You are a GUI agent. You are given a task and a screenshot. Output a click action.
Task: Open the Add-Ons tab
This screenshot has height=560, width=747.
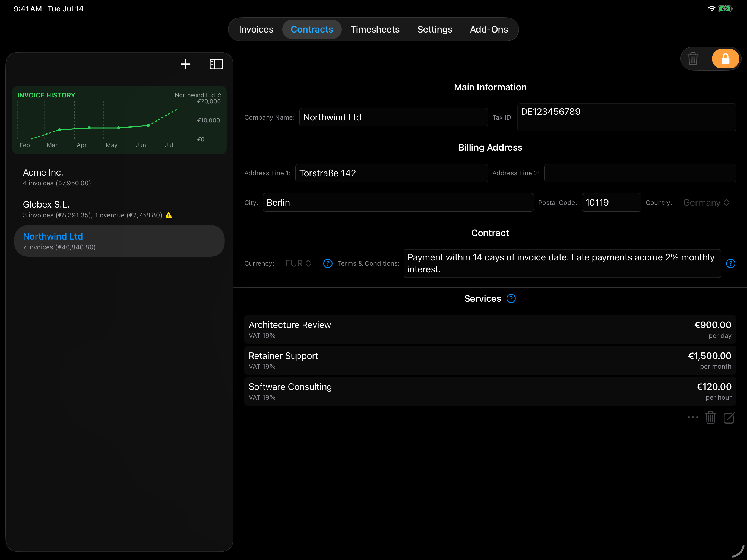489,29
